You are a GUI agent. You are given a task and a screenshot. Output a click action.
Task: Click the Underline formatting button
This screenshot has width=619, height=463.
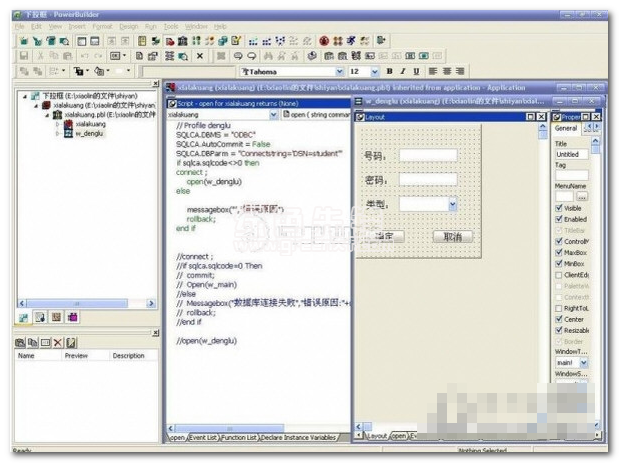415,72
